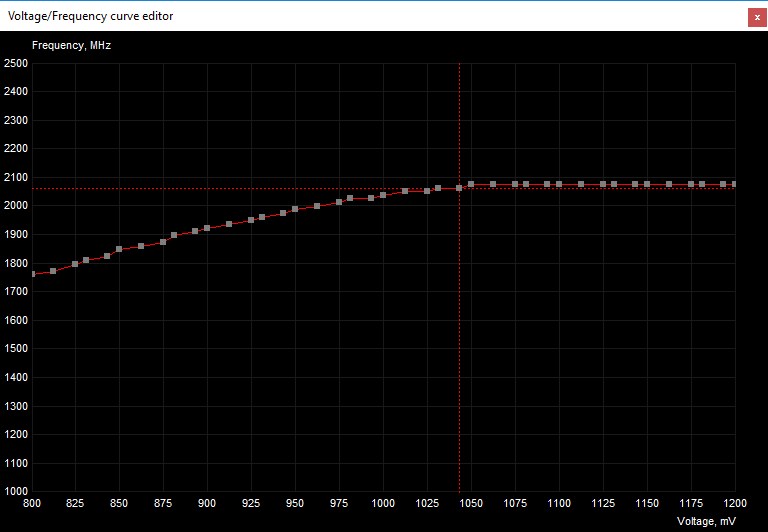768x532 pixels.
Task: Select the curve point at 1075 mV
Action: [x=515, y=184]
